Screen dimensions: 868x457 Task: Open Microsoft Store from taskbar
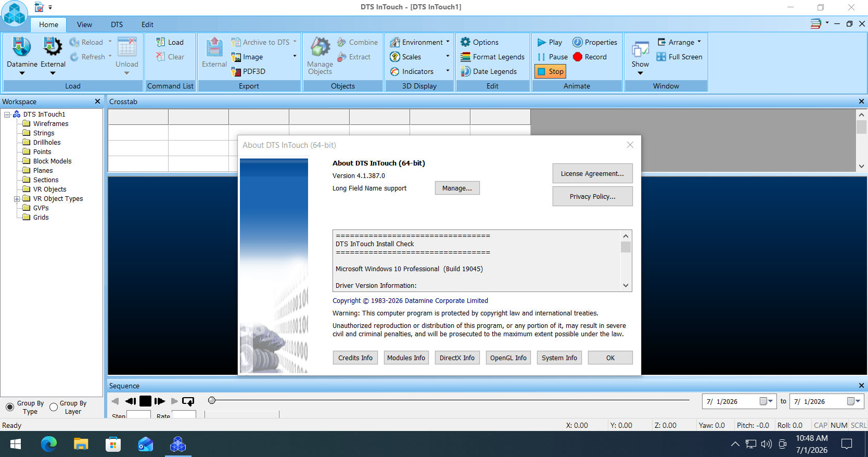tap(113, 444)
